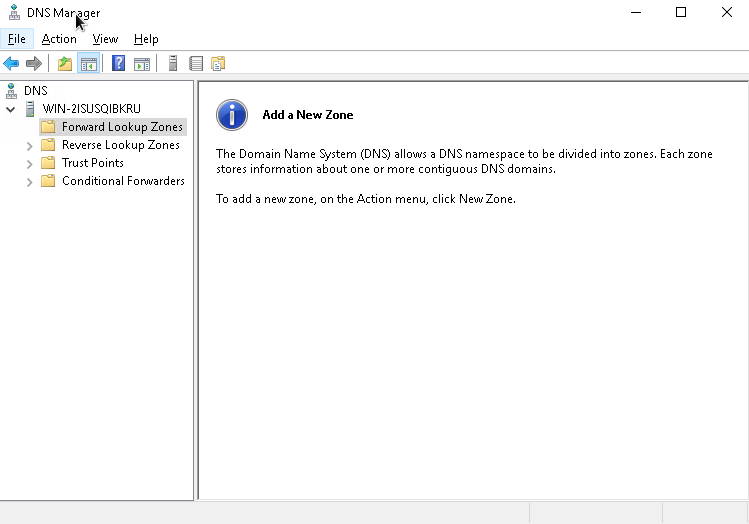Screen dimensions: 749x524
Task: Click the DNS root node icon
Action: tap(12, 91)
